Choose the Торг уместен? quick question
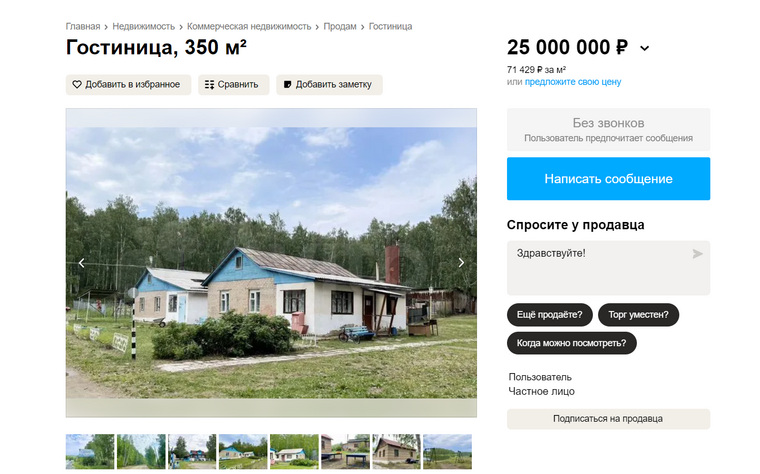This screenshot has height=474, width=760. pos(638,315)
